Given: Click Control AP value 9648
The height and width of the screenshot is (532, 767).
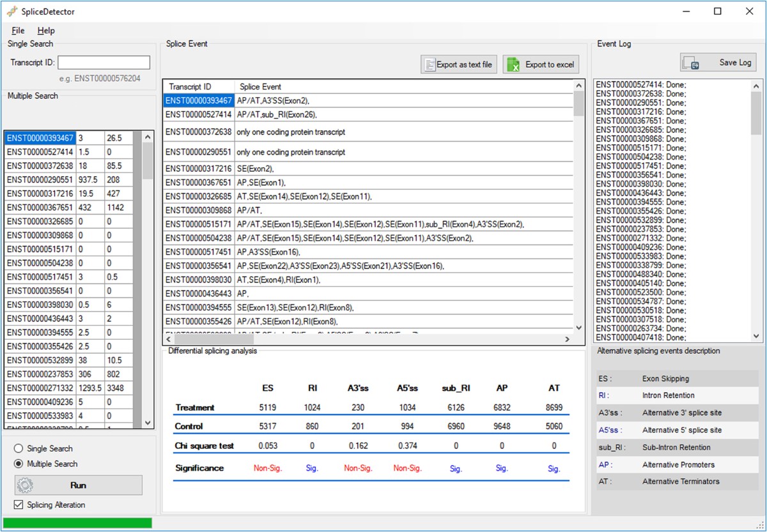Looking at the screenshot, I should [502, 426].
